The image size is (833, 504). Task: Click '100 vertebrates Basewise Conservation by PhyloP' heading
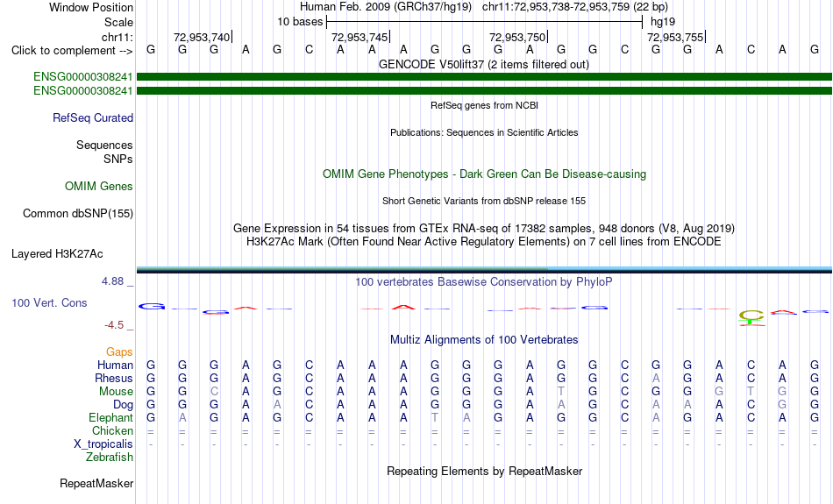click(483, 281)
